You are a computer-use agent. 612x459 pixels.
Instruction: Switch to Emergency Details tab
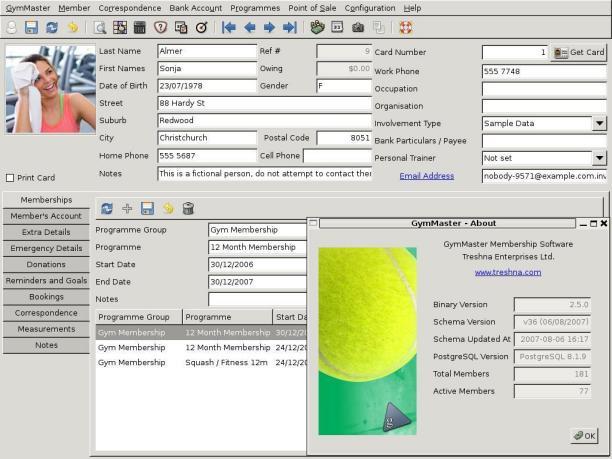(46, 248)
